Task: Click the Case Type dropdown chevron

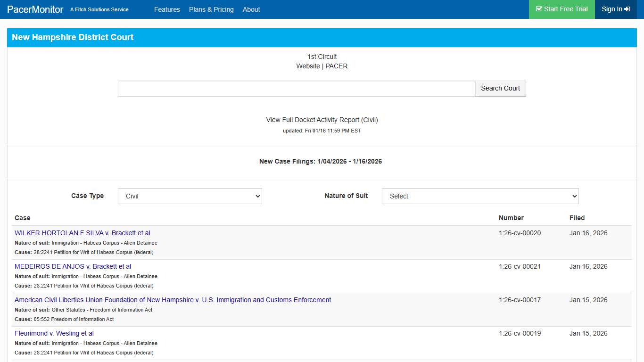Action: [257, 196]
